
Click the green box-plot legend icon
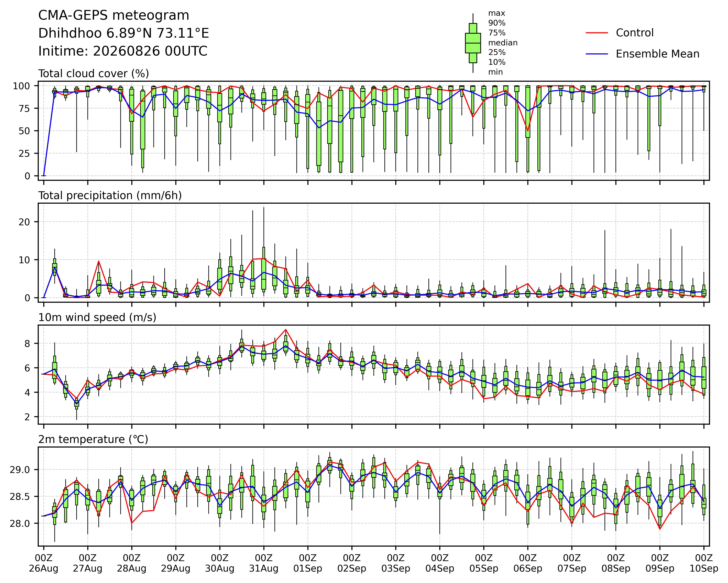[473, 43]
